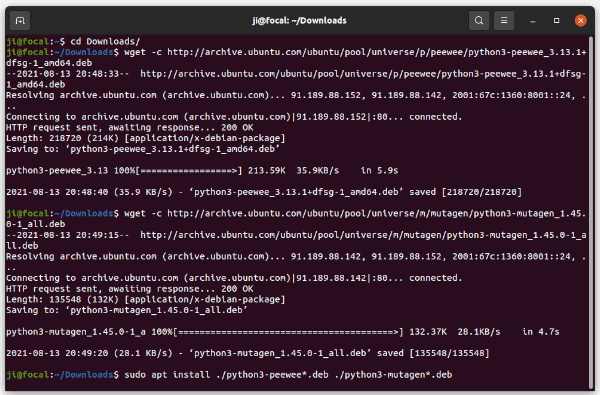Click the last ji@focal prompt
This screenshot has width=600, height=395.
62,375
